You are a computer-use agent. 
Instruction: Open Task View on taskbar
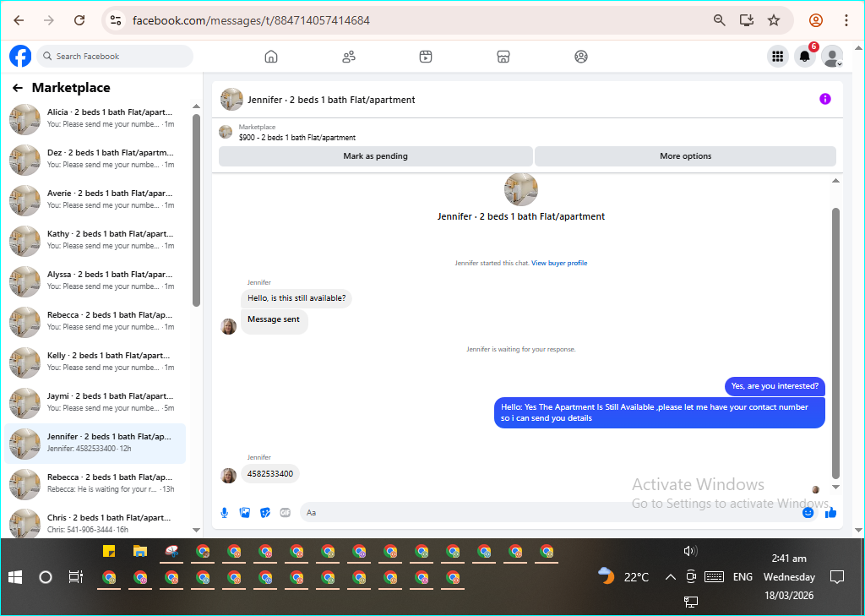click(x=75, y=577)
